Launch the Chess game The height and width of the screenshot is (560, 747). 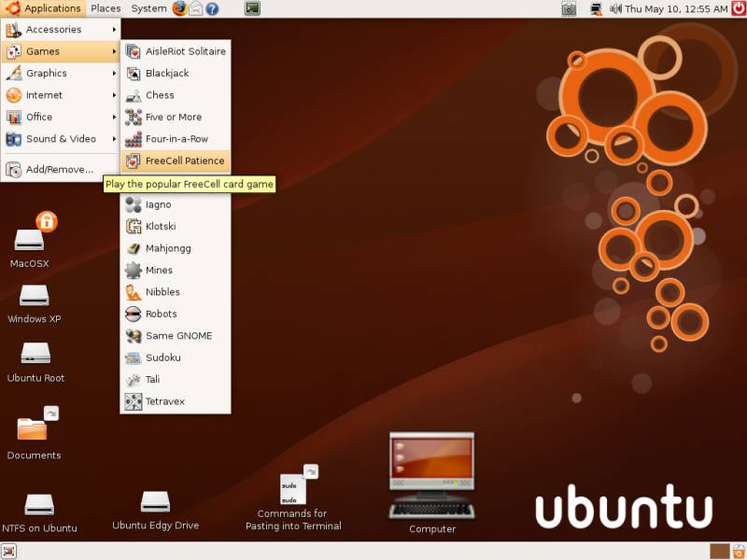[x=176, y=95]
